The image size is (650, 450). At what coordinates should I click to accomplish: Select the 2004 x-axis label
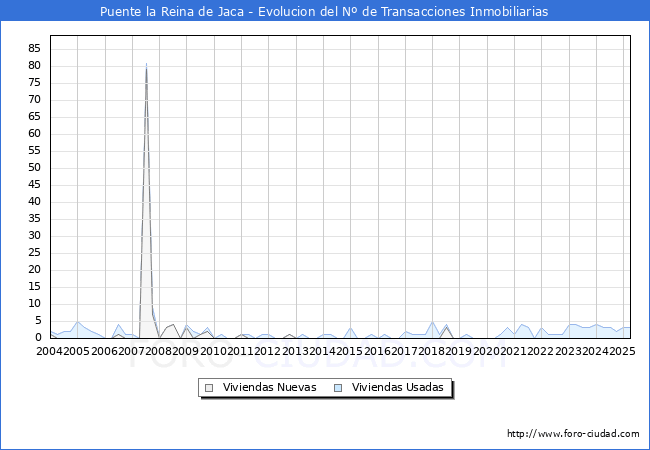pos(50,351)
